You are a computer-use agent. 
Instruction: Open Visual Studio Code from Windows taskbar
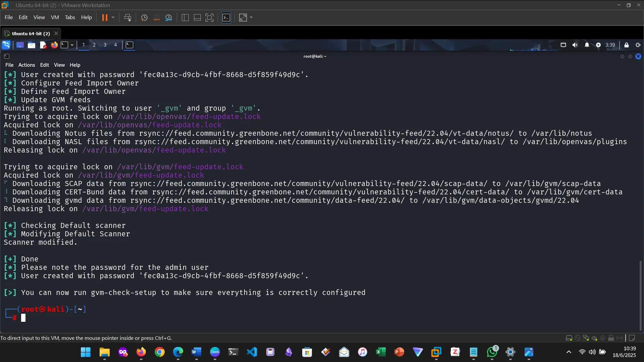point(252,352)
